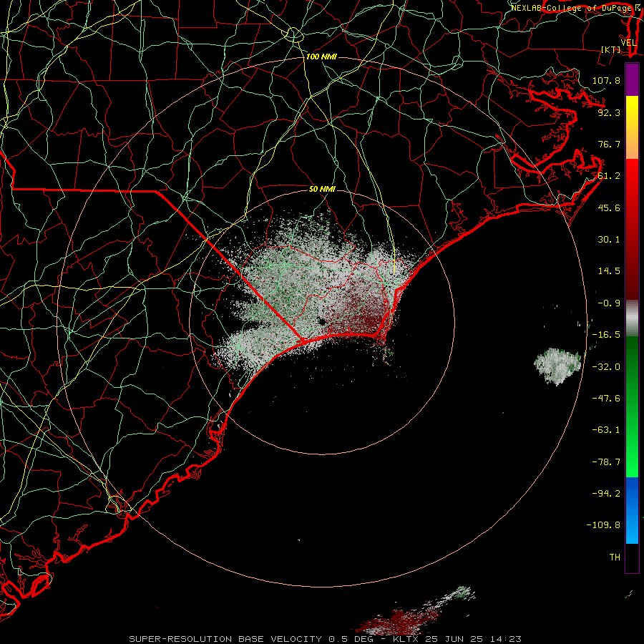644x644 pixels.
Task: Click the TH label on the scale
Action: (x=615, y=557)
